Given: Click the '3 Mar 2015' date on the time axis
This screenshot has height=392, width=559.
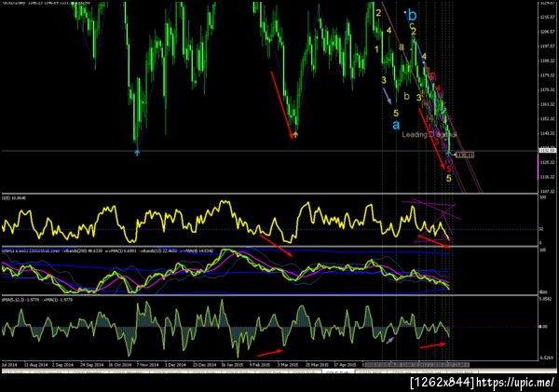Looking at the screenshot, I should (x=288, y=365).
